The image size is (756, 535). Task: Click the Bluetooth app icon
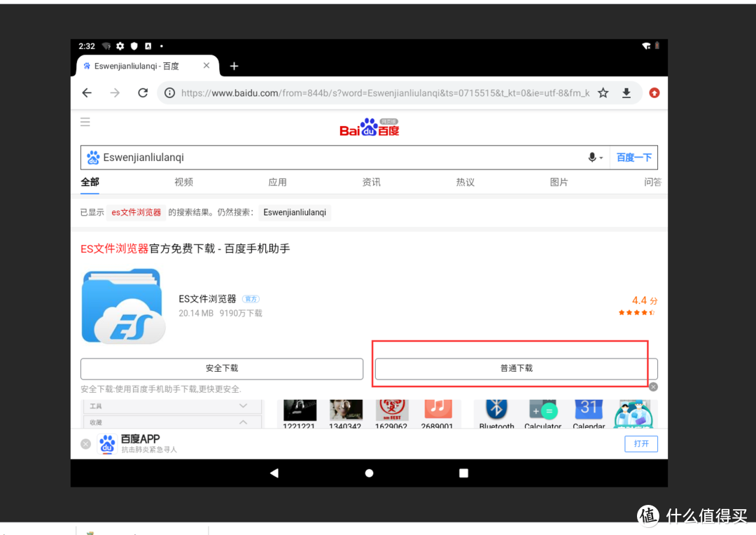click(496, 410)
